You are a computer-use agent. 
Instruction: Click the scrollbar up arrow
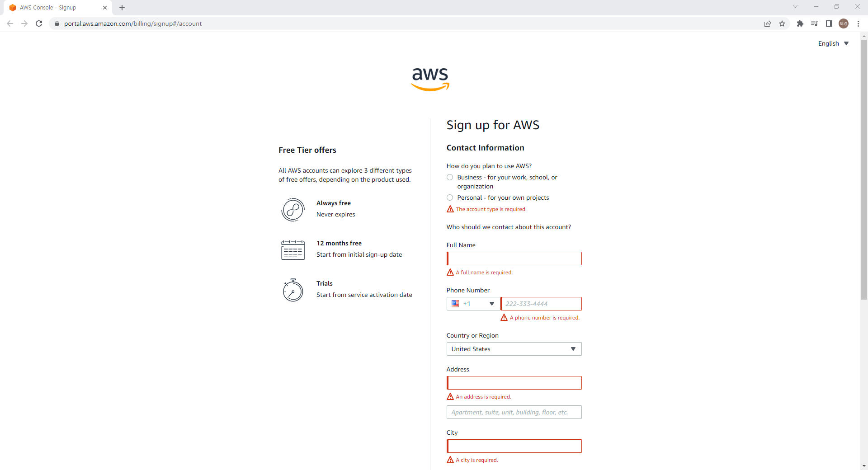click(864, 36)
